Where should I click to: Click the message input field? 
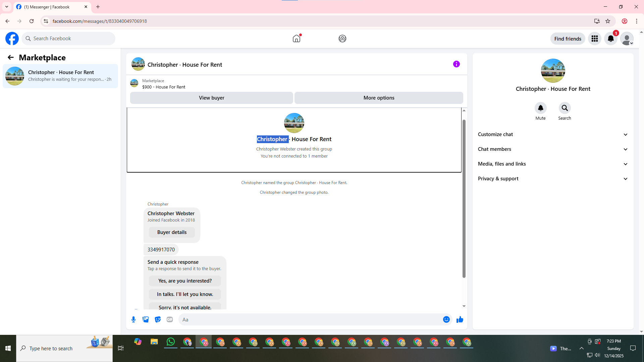click(x=310, y=319)
